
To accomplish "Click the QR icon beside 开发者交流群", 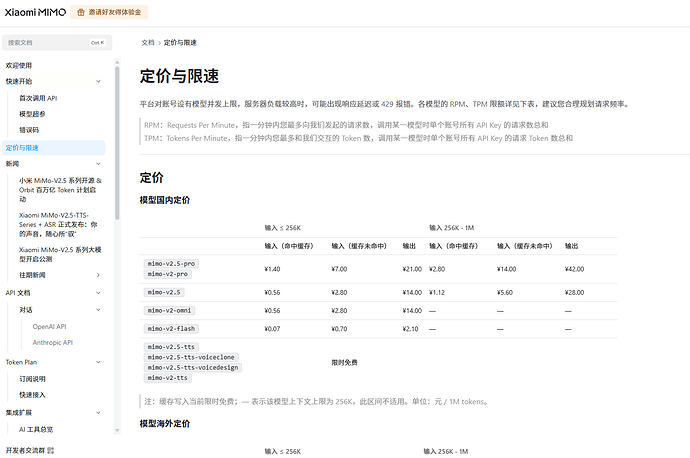I will click(x=51, y=450).
